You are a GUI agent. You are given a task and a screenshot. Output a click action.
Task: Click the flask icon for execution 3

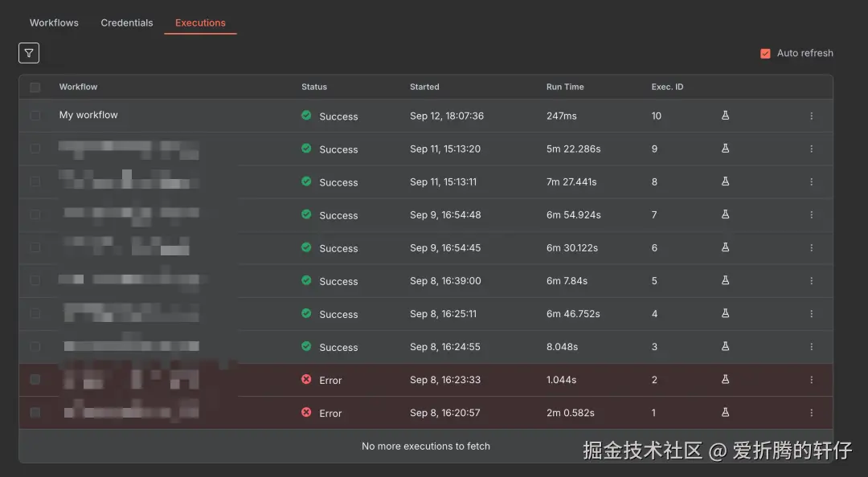click(725, 346)
